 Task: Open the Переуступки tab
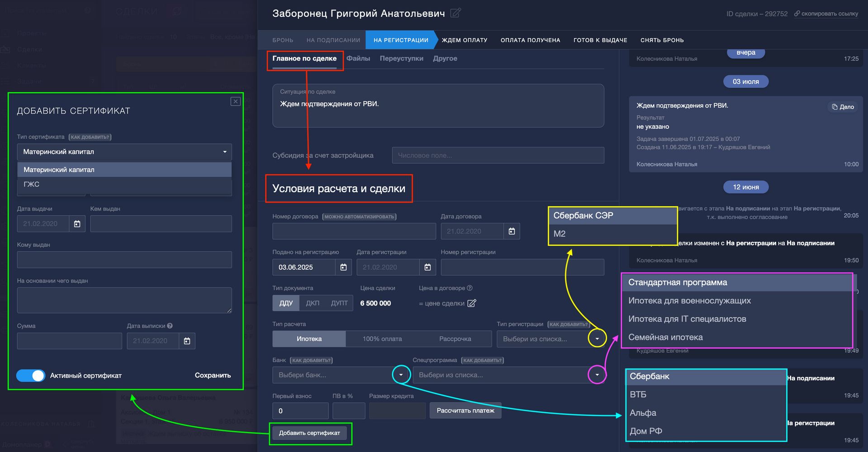point(402,59)
